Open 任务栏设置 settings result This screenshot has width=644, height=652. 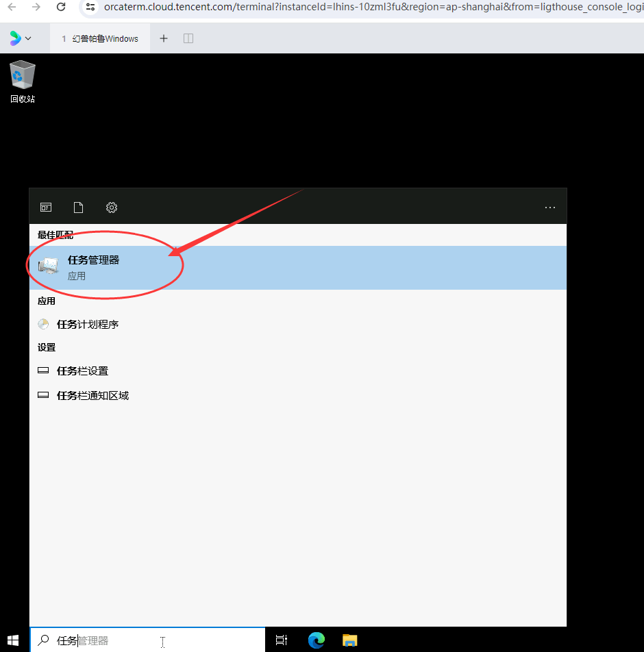298,371
